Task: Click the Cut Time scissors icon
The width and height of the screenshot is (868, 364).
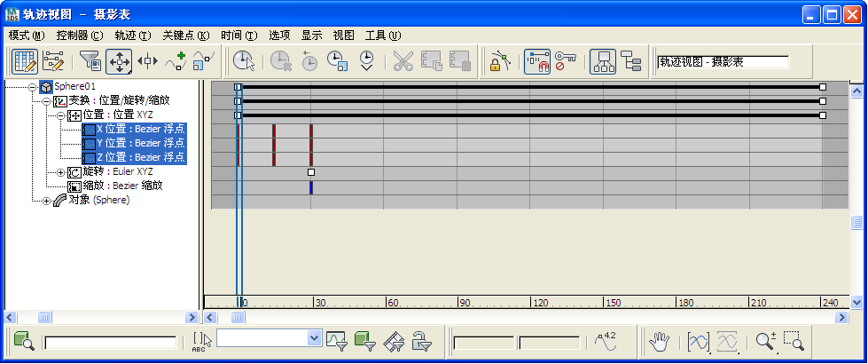Action: (x=403, y=61)
